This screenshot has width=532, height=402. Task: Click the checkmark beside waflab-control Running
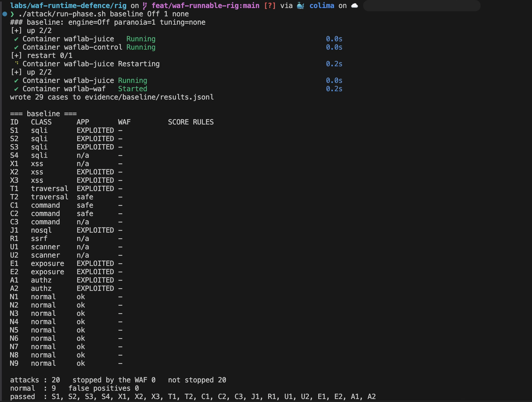[16, 47]
